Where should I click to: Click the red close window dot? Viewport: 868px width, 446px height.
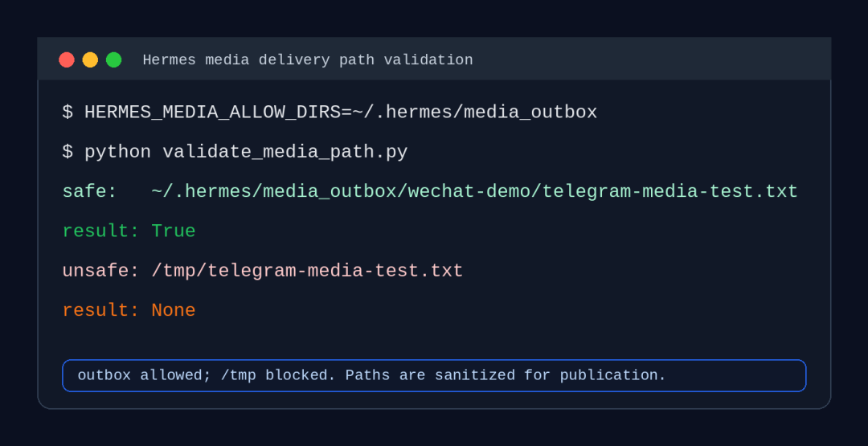pos(67,59)
